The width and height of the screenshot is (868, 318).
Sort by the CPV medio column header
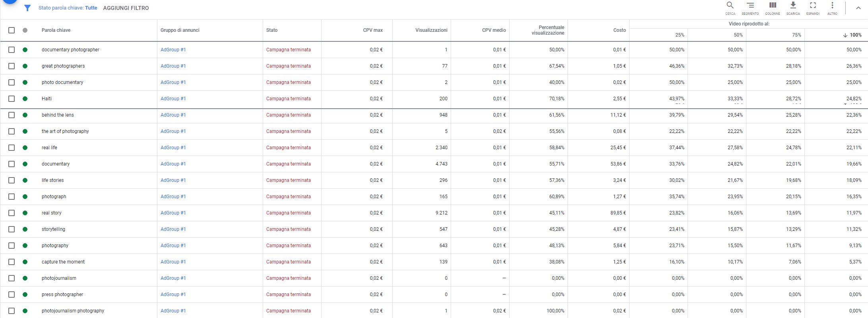(494, 30)
